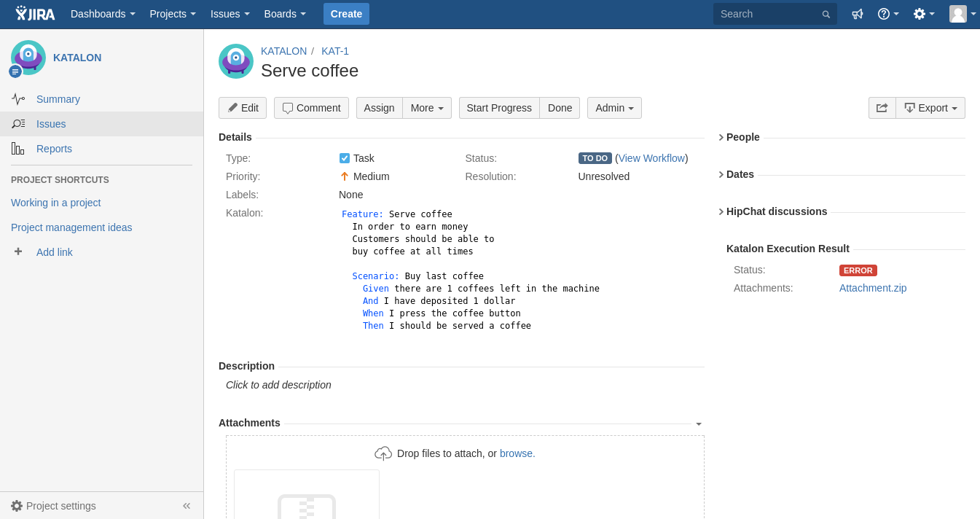Click the search magnifier icon
The image size is (980, 519).
pyautogui.click(x=826, y=14)
